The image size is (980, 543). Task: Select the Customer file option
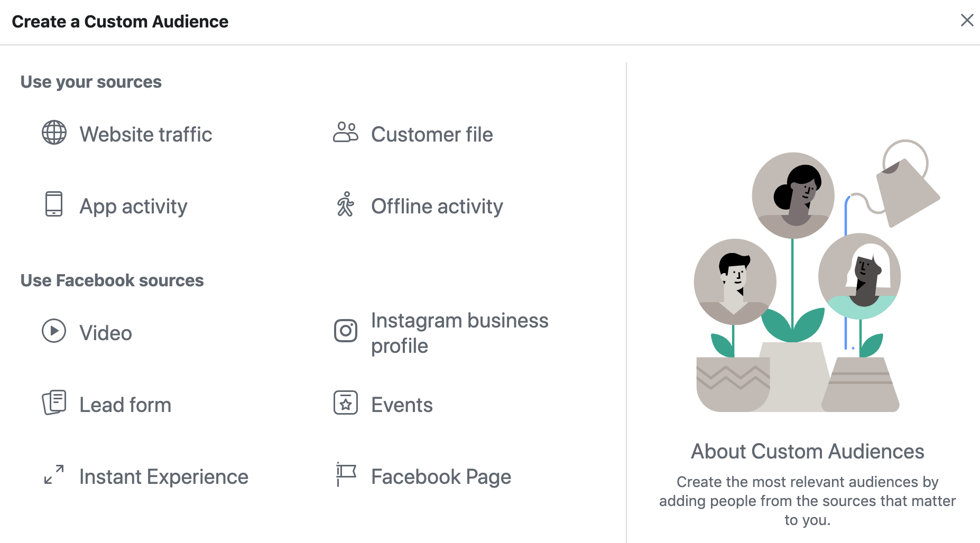tap(432, 135)
